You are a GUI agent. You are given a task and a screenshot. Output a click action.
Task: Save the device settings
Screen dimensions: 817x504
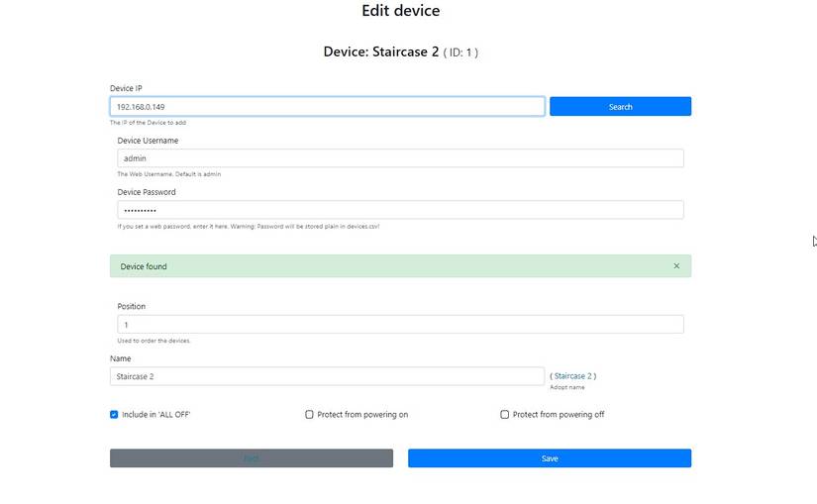pos(550,458)
